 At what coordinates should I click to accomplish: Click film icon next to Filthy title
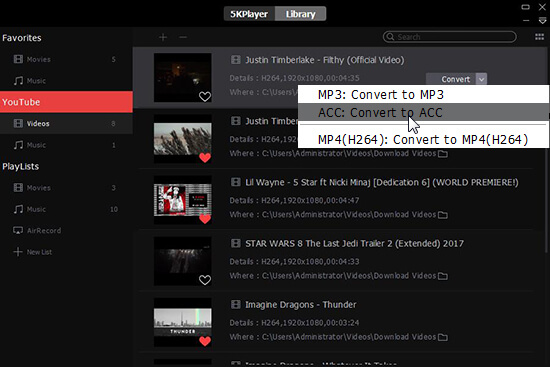coord(235,60)
